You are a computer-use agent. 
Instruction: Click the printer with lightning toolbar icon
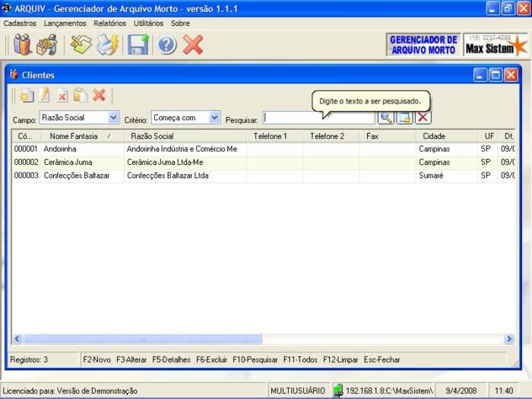coord(108,44)
